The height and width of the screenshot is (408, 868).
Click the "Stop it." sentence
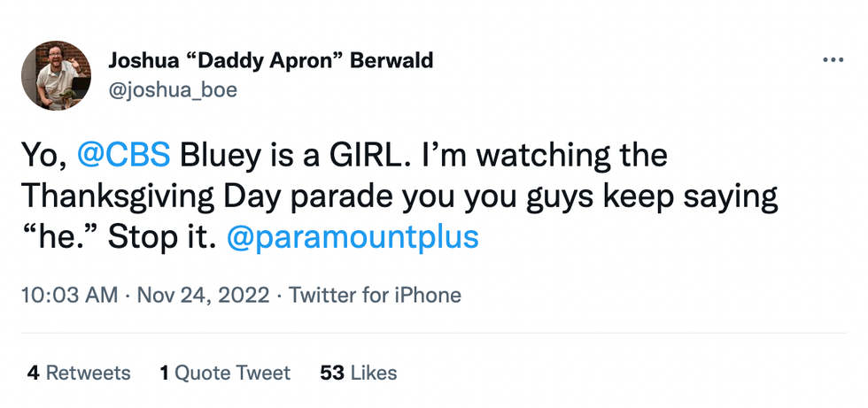coord(162,238)
